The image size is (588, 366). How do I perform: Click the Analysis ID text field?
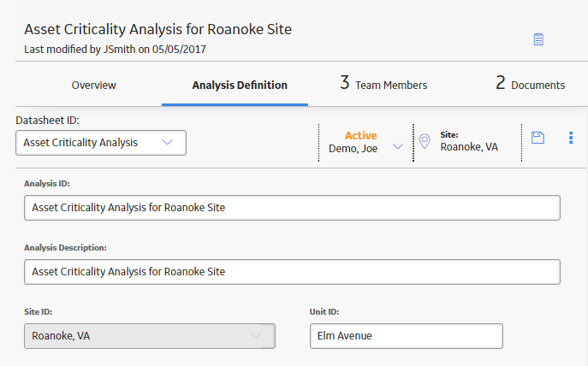click(292, 208)
